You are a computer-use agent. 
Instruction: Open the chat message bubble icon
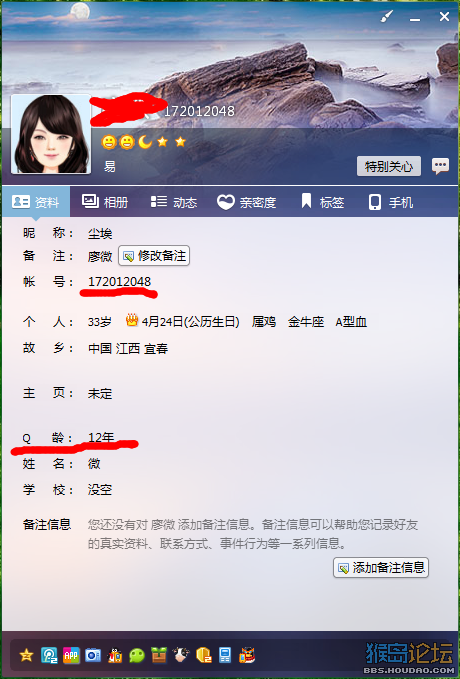440,166
